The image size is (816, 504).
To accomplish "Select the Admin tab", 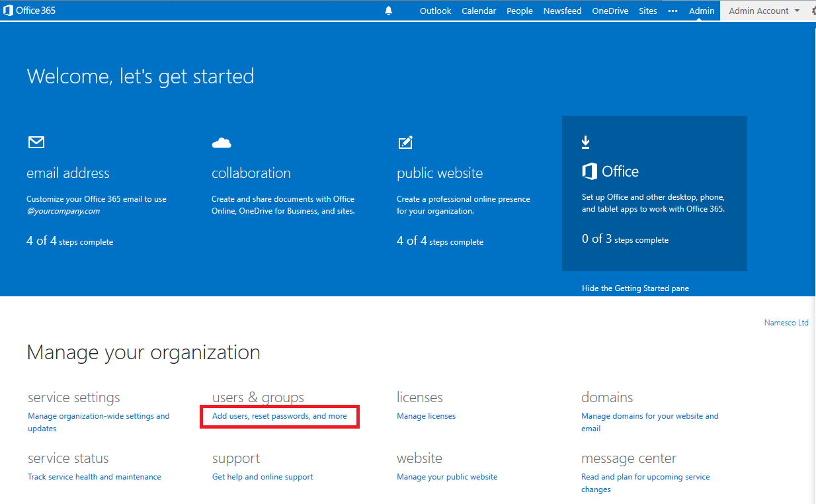I will 702,11.
